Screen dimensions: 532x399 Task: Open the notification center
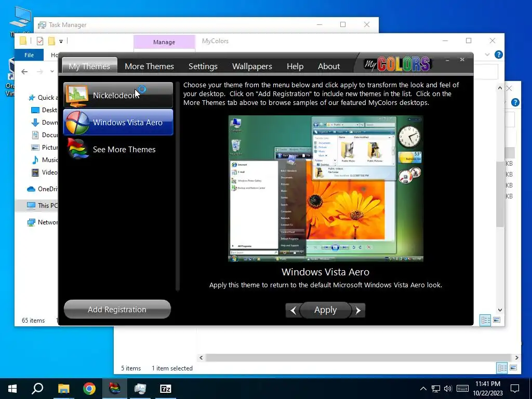click(x=515, y=389)
